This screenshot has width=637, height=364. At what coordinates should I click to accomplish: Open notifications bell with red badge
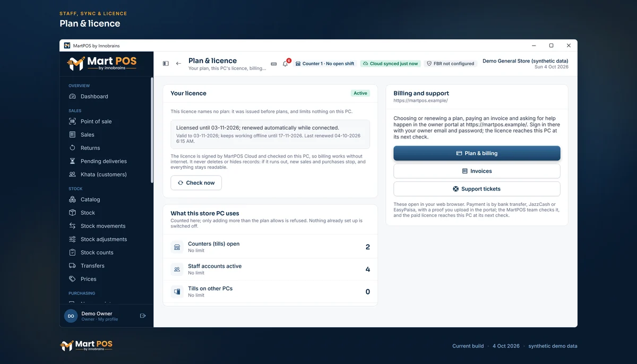click(x=286, y=63)
